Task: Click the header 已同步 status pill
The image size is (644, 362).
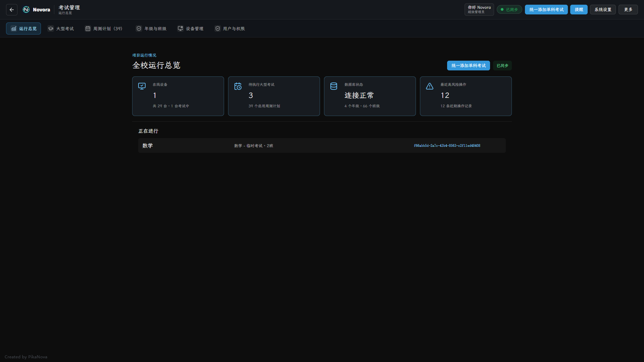Action: 509,10
